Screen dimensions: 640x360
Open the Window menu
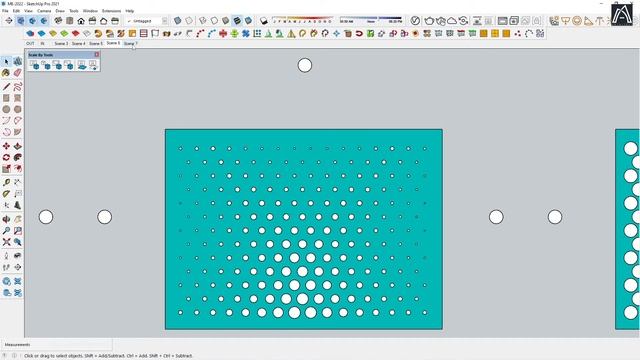[90, 11]
